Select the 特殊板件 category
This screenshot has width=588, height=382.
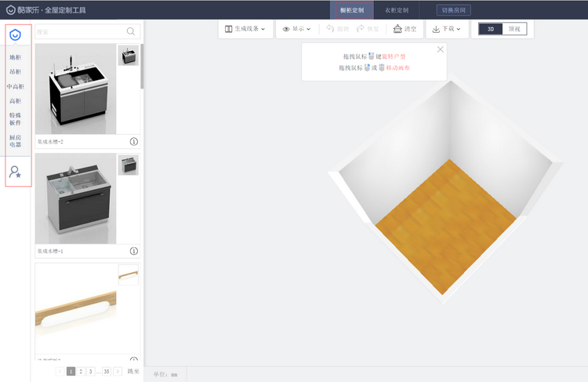pos(16,119)
